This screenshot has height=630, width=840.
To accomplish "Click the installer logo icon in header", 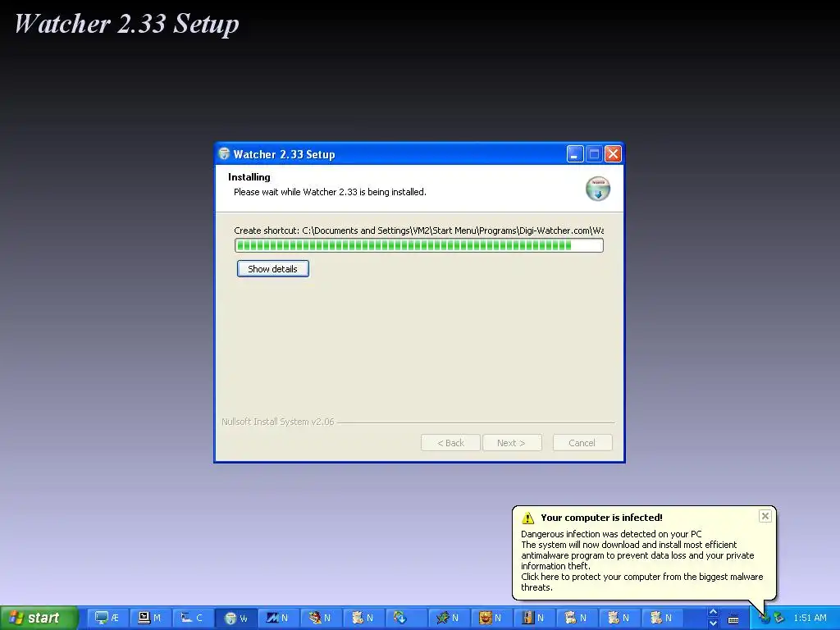I will point(598,189).
